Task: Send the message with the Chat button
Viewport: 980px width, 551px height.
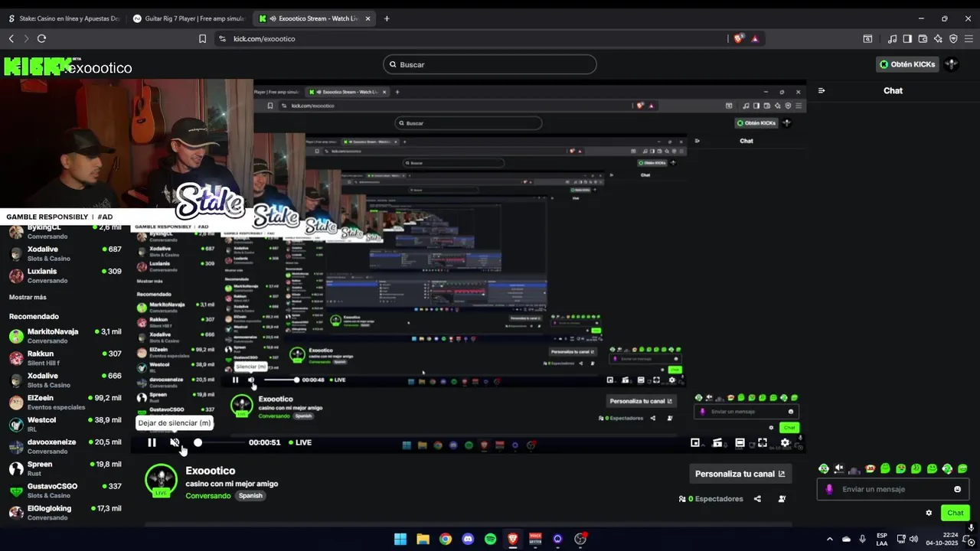Action: pyautogui.click(x=955, y=513)
